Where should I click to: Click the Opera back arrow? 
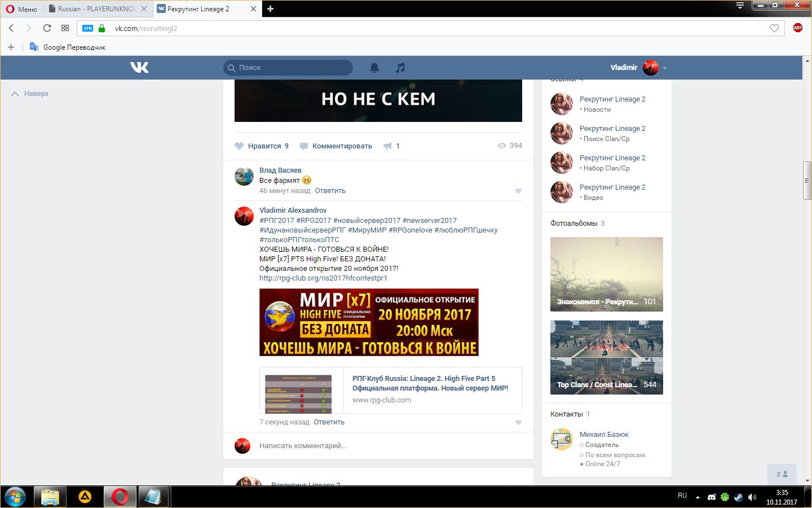click(x=11, y=28)
